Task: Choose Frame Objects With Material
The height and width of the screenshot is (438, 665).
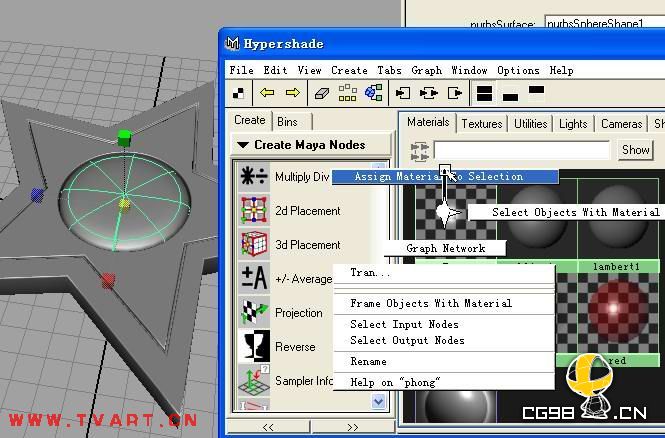Action: click(444, 304)
